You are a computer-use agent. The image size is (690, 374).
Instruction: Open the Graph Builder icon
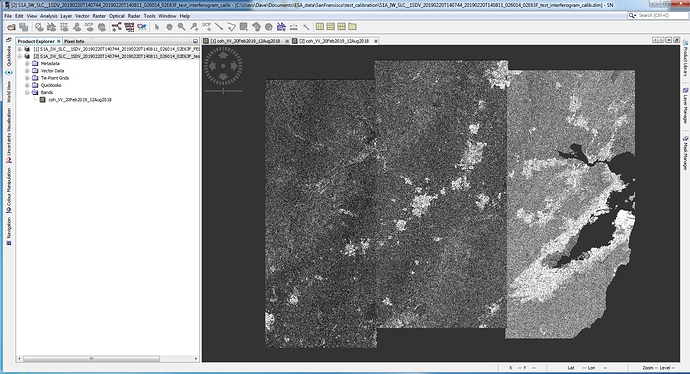[x=117, y=27]
